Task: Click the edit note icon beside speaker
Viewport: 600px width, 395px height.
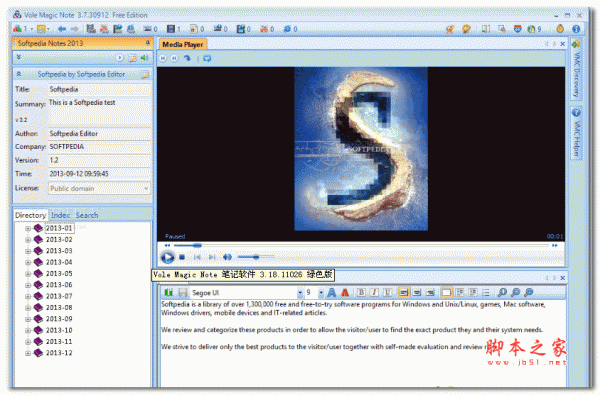Action: pyautogui.click(x=132, y=58)
